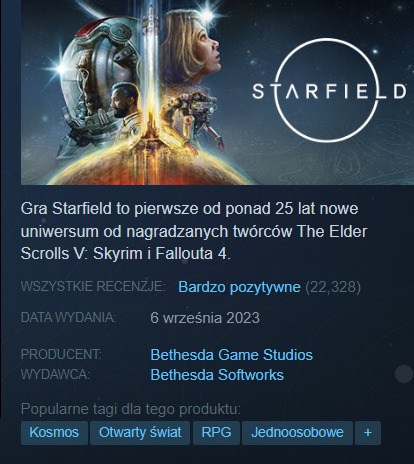Select the RPG tag
This screenshot has height=464, width=414.
coord(216,433)
